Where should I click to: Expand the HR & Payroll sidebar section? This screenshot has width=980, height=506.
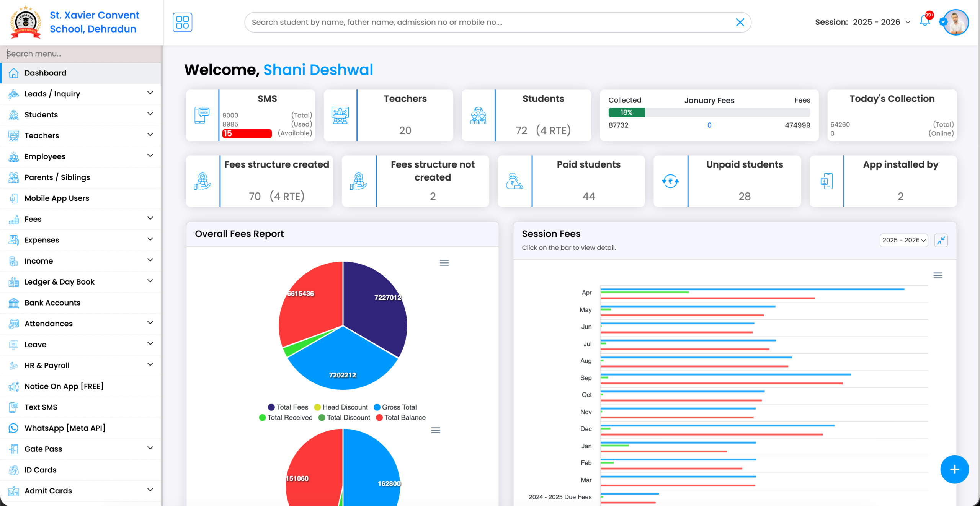coord(150,365)
